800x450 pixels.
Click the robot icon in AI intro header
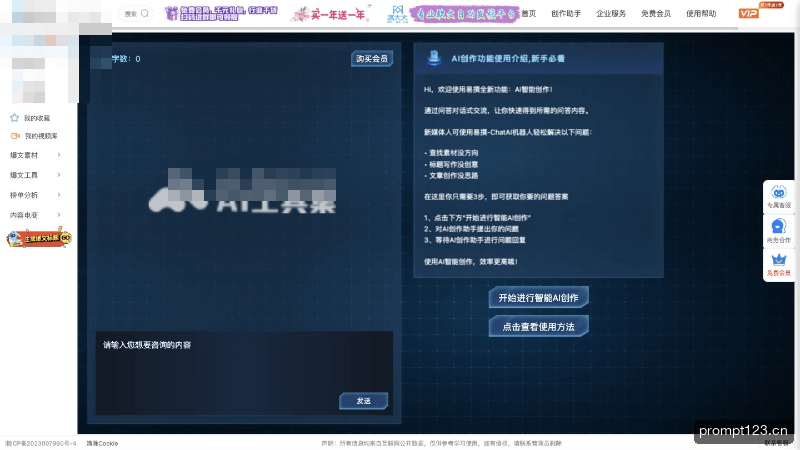[434, 58]
